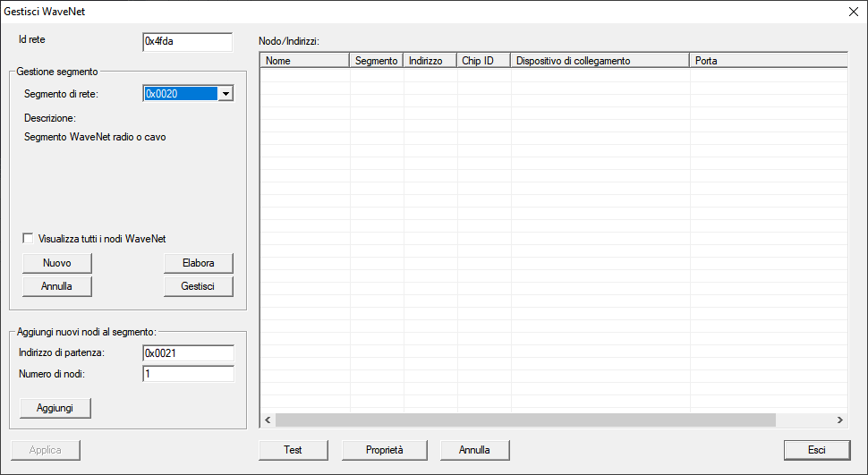Open Proprietà for the node

[x=385, y=450]
